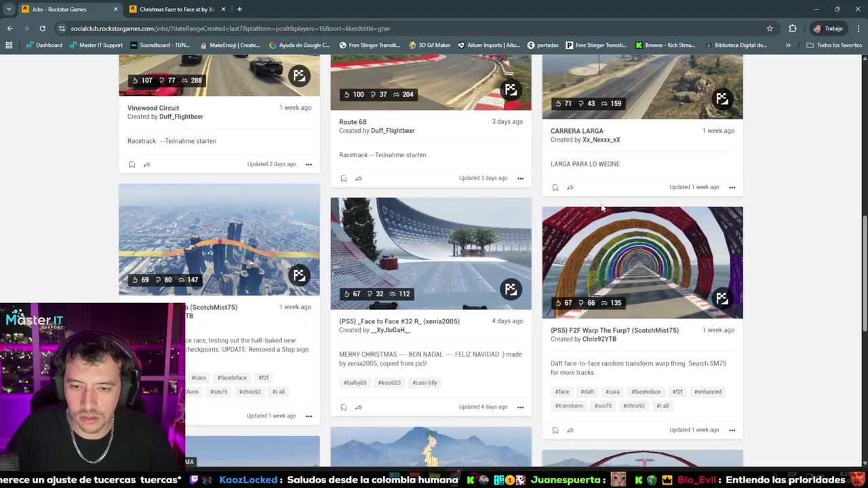Click the race flag icon on Vinewood Circuit thumbnail

[299, 75]
